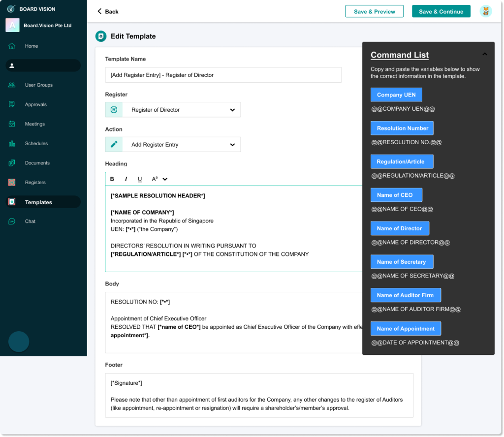Click the Registers sidebar icon

tap(12, 183)
